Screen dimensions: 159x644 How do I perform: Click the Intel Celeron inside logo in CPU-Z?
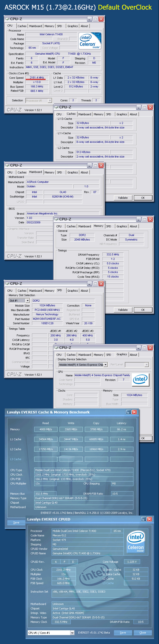point(90,41)
